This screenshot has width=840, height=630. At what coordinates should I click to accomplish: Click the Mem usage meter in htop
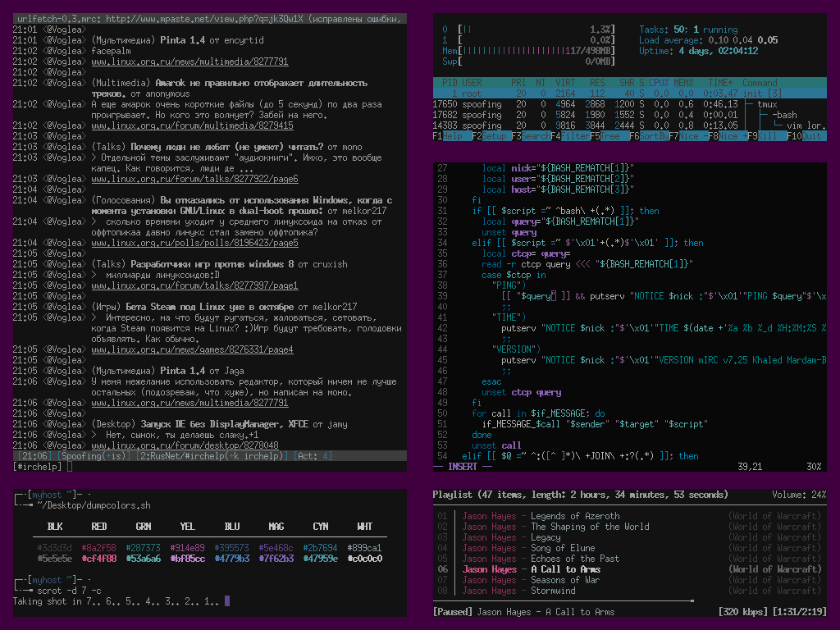pos(529,51)
